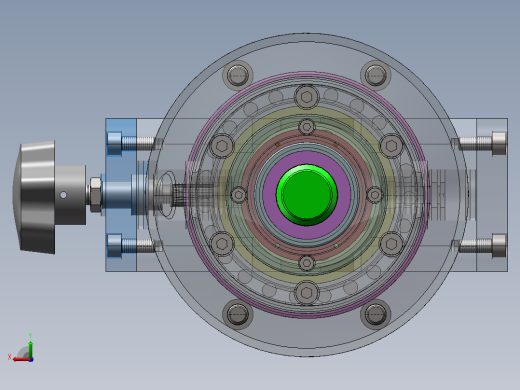Select the hex nut beside the handwheel hub
The height and width of the screenshot is (390, 520).
pos(96,195)
